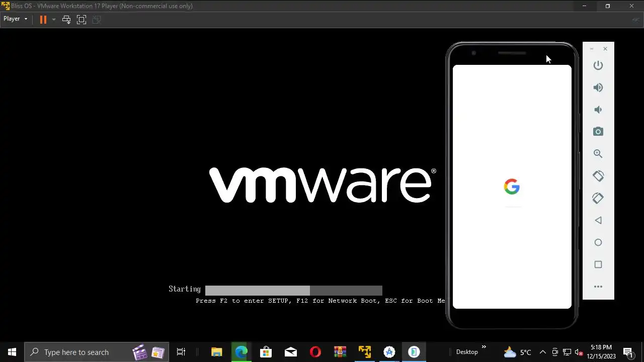The width and height of the screenshot is (644, 362).
Task: Close the emulator toolbar panel
Action: (x=605, y=49)
